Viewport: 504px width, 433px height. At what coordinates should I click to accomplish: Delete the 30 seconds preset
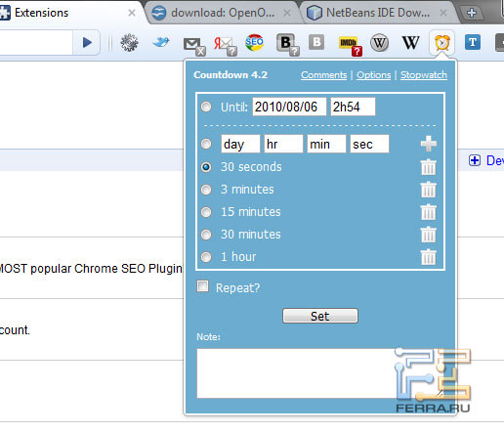click(x=429, y=167)
